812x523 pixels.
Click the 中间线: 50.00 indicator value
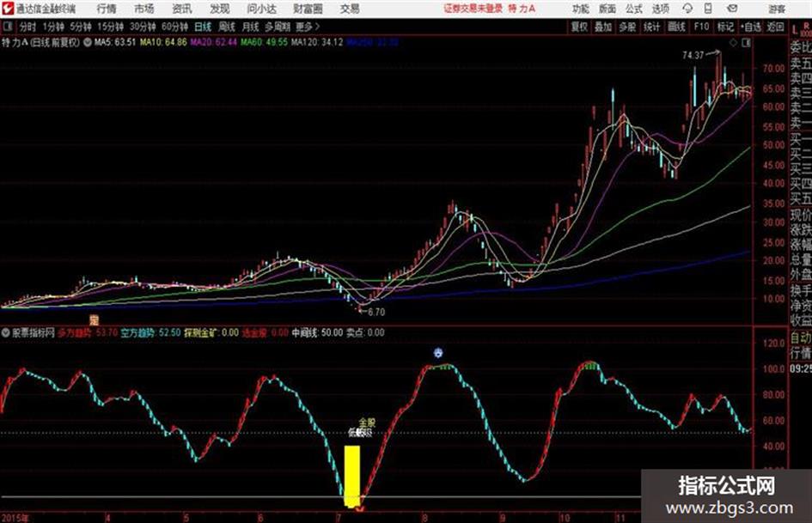pos(317,332)
